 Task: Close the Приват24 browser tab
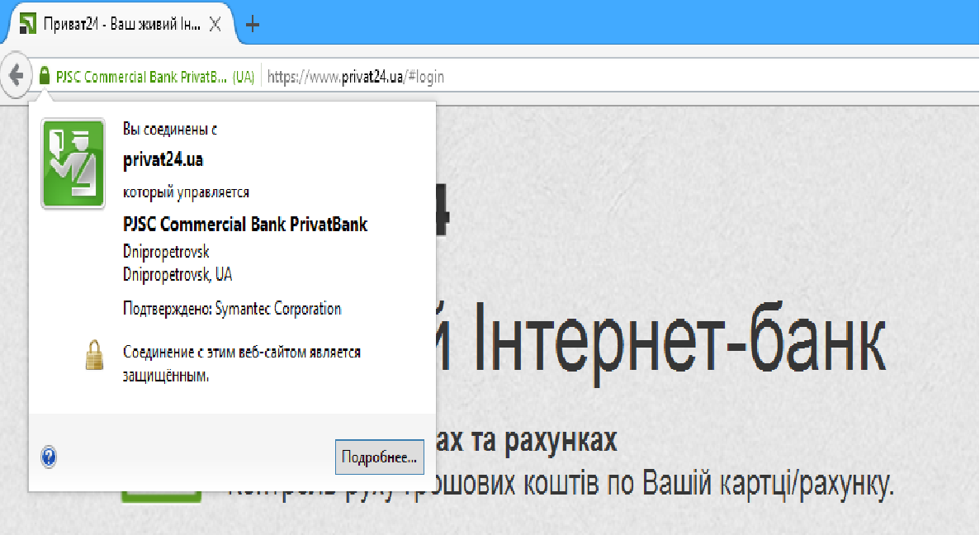pyautogui.click(x=215, y=25)
